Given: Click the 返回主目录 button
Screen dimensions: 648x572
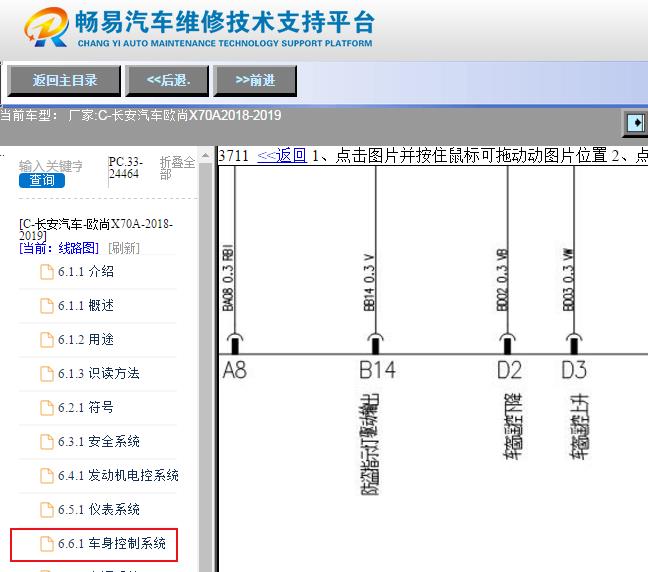Looking at the screenshot, I should click(64, 81).
